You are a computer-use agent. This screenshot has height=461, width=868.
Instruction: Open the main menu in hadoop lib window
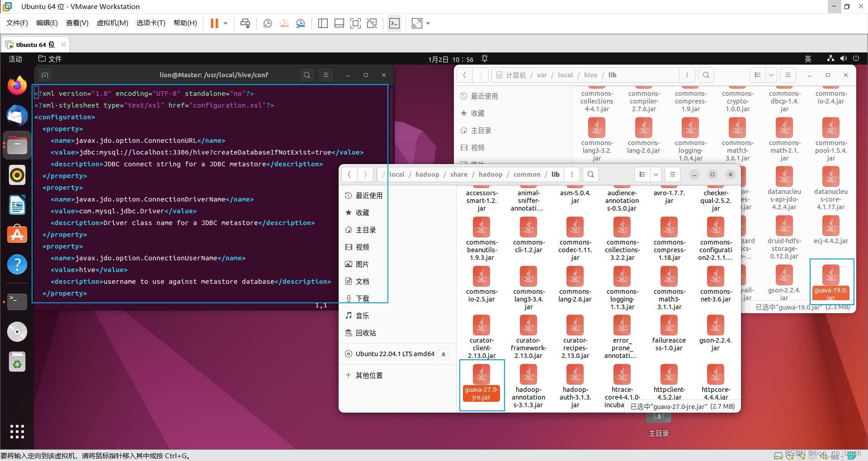point(673,174)
